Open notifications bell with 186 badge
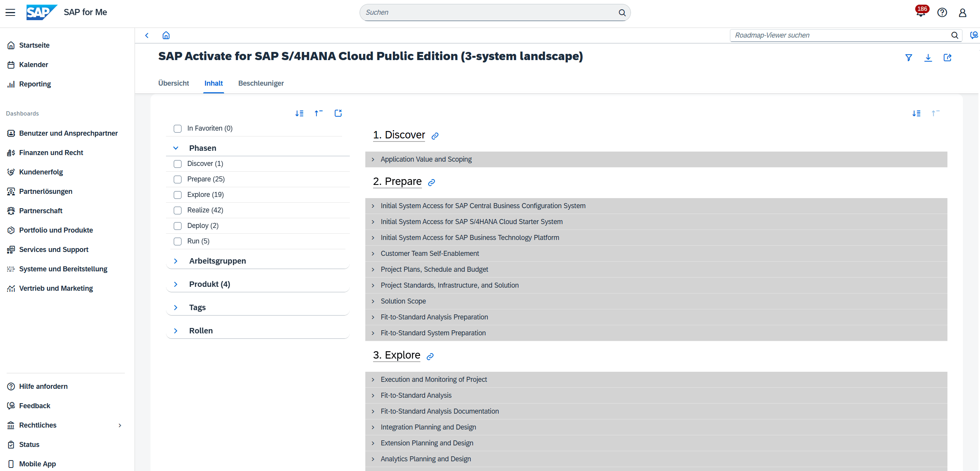The width and height of the screenshot is (980, 471). click(921, 12)
